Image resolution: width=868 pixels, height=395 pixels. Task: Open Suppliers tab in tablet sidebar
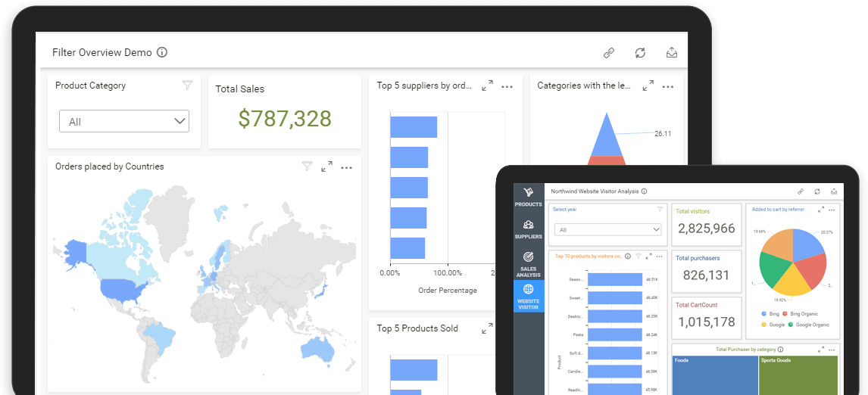click(528, 229)
